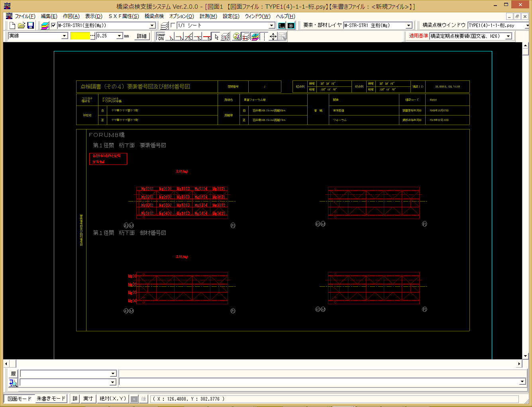The width and height of the screenshot is (532, 407).
Task: Open the オプション(O) menu
Action: [x=182, y=16]
